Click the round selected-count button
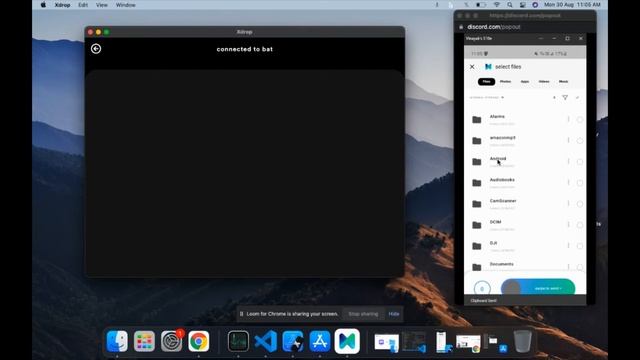Viewport: 640px width, 360px height. point(482,288)
